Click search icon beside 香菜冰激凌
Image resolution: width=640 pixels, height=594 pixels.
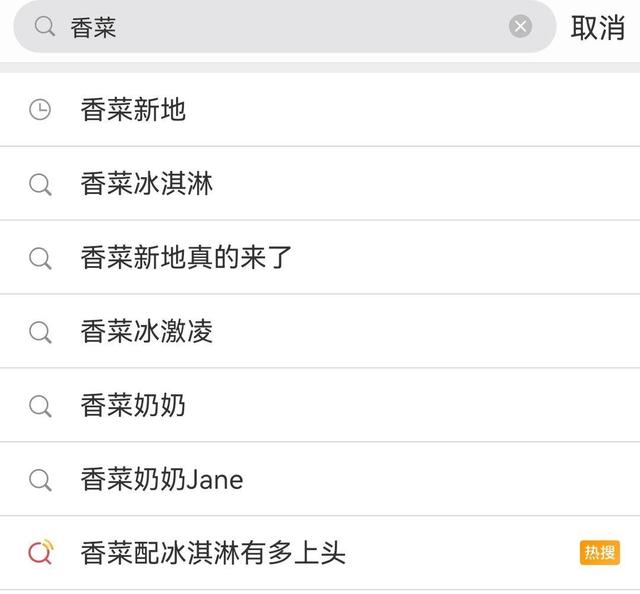coord(40,333)
